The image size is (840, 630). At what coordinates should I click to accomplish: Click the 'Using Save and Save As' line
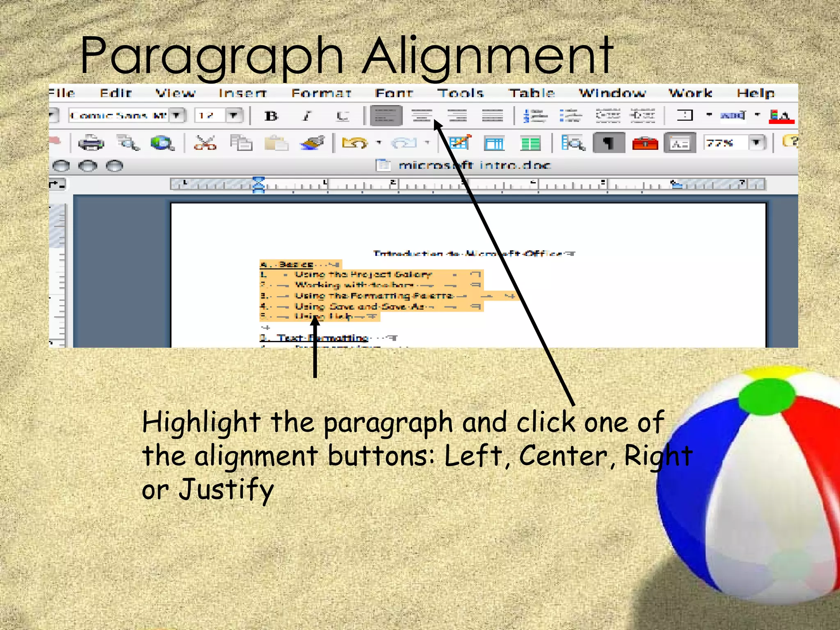tap(360, 306)
